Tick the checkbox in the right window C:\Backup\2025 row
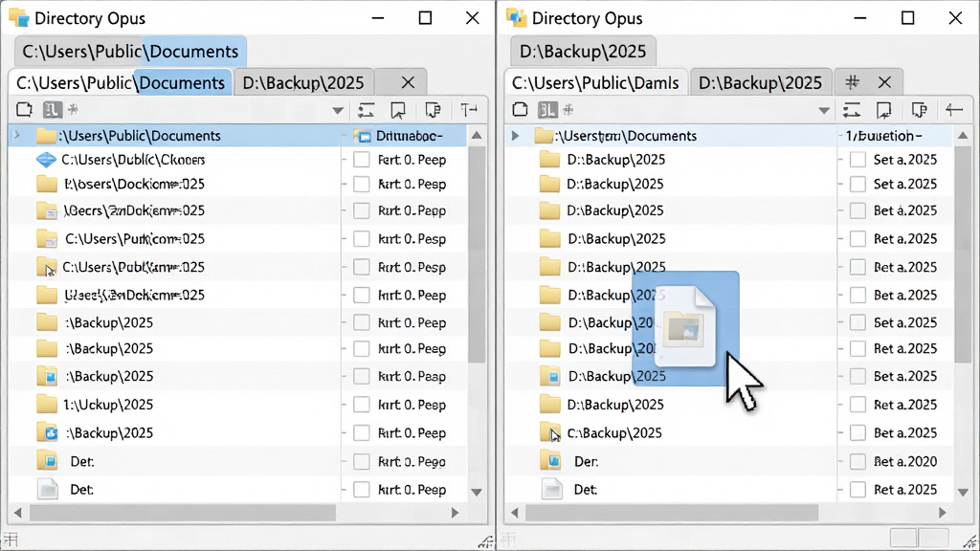This screenshot has width=980, height=551. 857,433
